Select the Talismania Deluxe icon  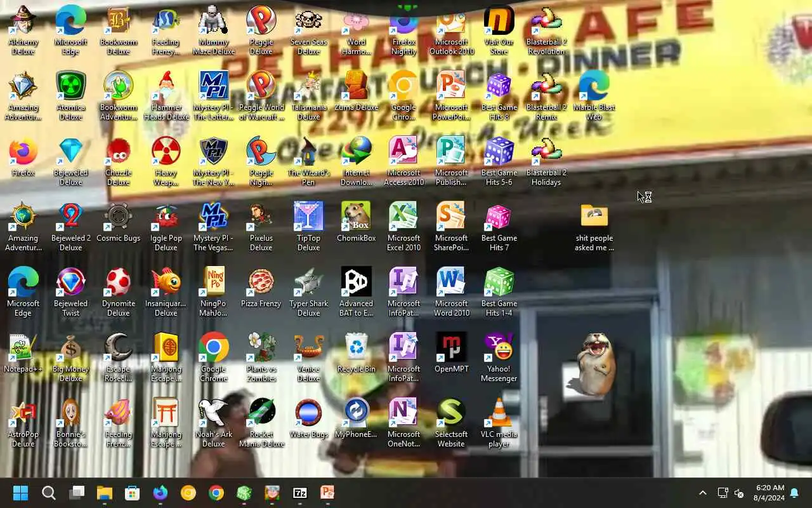click(309, 96)
